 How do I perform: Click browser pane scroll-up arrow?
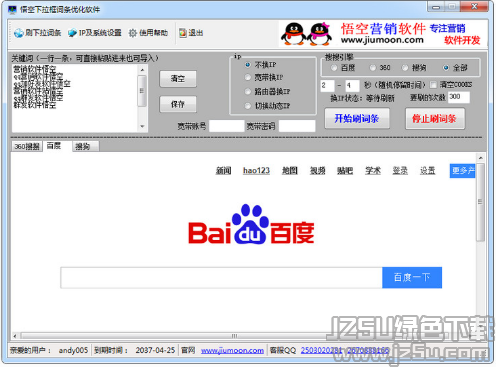(480, 158)
